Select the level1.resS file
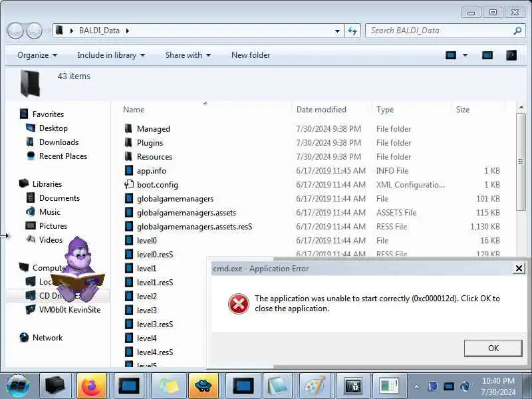The image size is (532, 399). coord(155,282)
